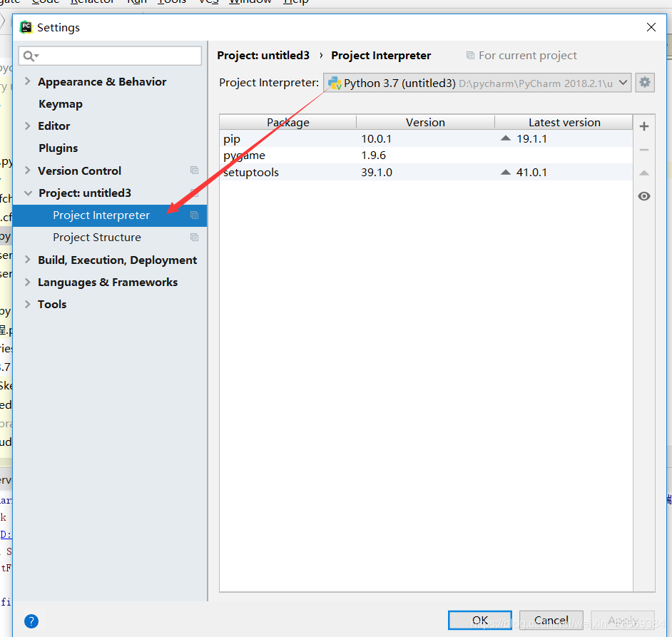Screen dimensions: 672x637
Task: Open the Project Interpreter dropdown
Action: 623,82
